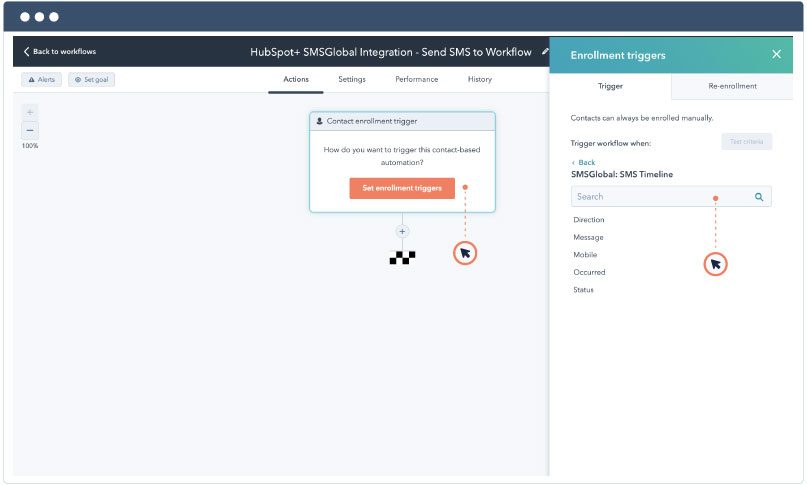The height and width of the screenshot is (485, 807).
Task: Add an action with the plus circle
Action: (402, 232)
